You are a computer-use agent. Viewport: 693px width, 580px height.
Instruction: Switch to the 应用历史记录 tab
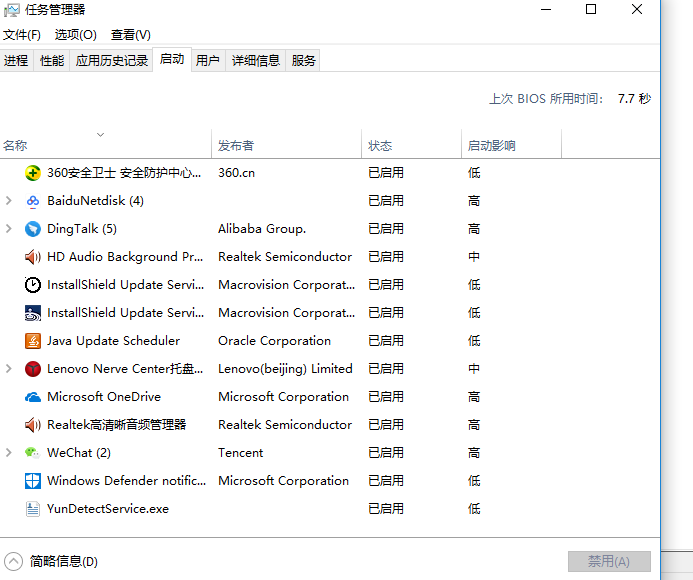click(111, 60)
